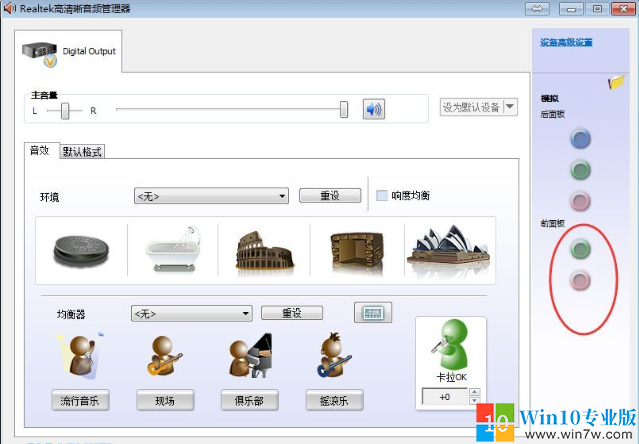Click the rock guitarist equalizer icon

point(334,355)
